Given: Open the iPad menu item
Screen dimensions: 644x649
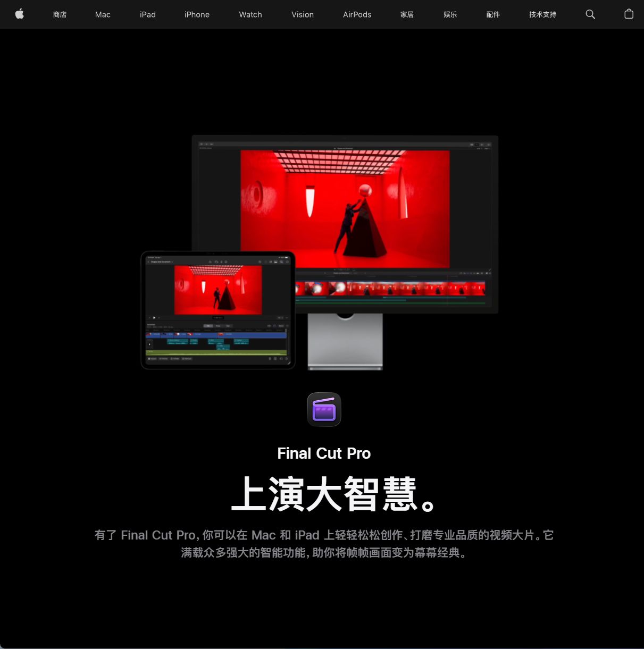Looking at the screenshot, I should [x=148, y=14].
